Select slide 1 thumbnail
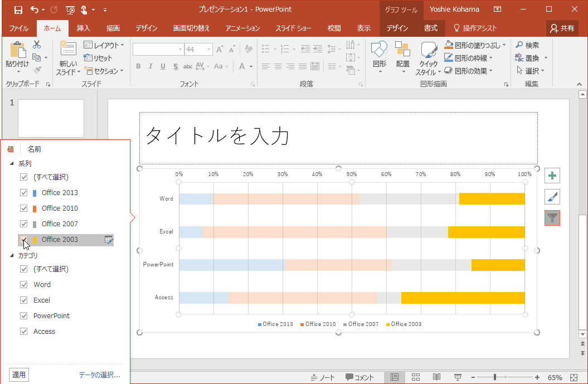Screen dimensions: 588x384 coord(51,119)
